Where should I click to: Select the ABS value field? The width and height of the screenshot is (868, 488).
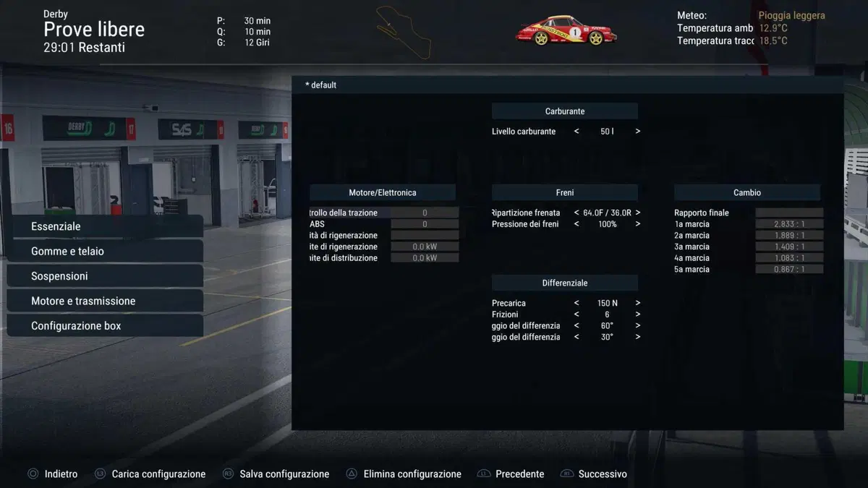click(x=425, y=224)
